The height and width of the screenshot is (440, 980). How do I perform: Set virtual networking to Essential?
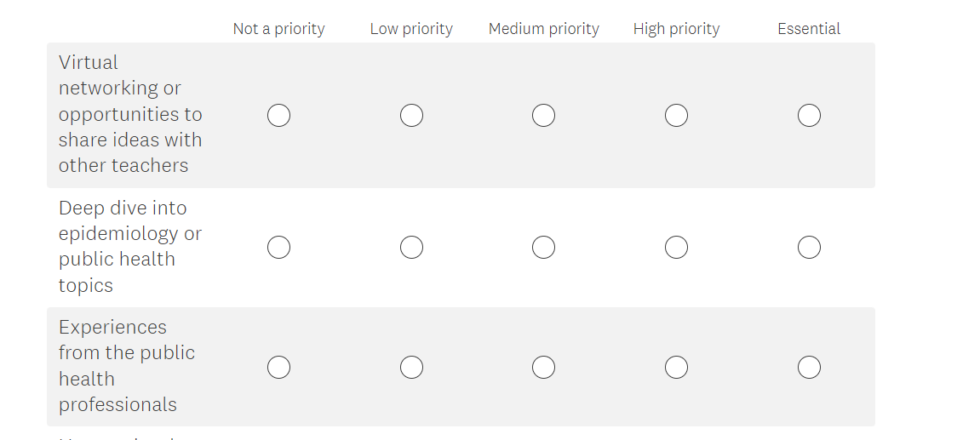[809, 115]
